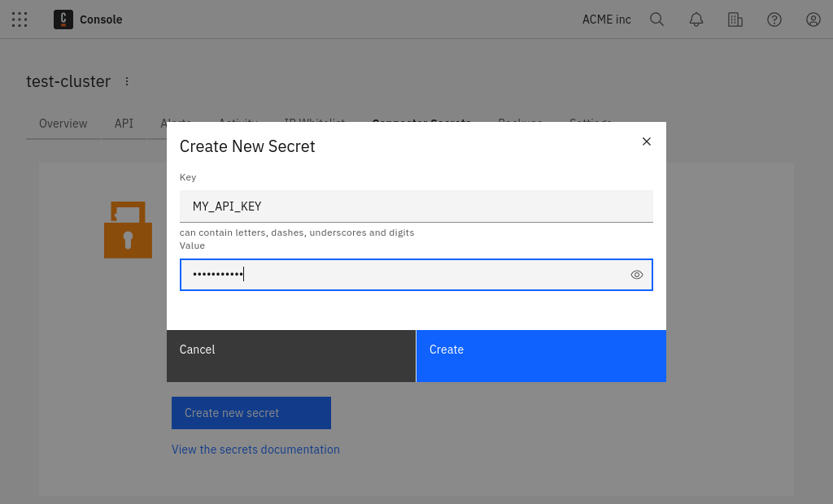Open the ACME inc account selector
The width and height of the screenshot is (833, 504).
coord(606,20)
